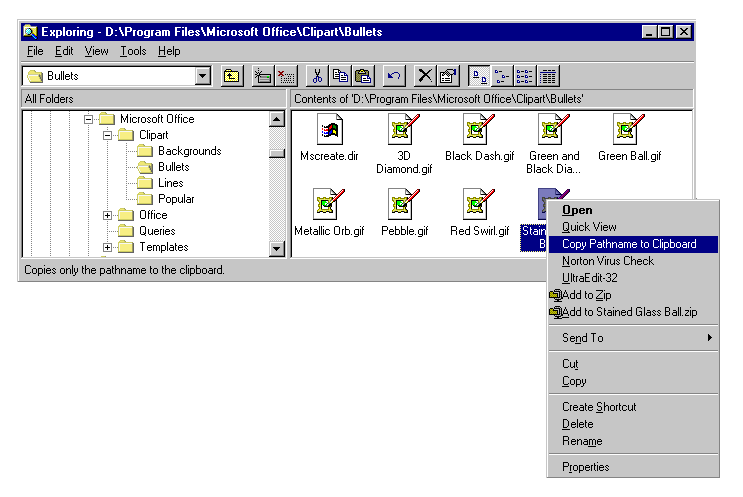743x497 pixels.
Task: Choose Add to Zip
Action: coord(633,295)
